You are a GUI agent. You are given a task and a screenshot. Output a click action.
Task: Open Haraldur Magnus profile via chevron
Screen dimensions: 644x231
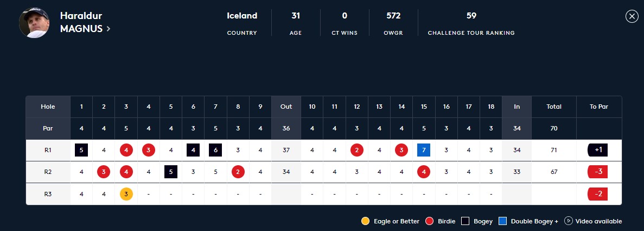[109, 29]
